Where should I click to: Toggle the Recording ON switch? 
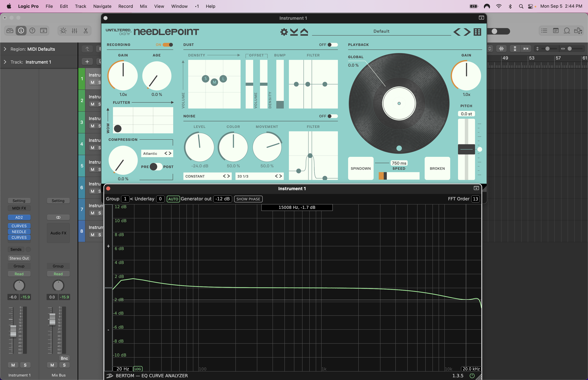pyautogui.click(x=168, y=45)
